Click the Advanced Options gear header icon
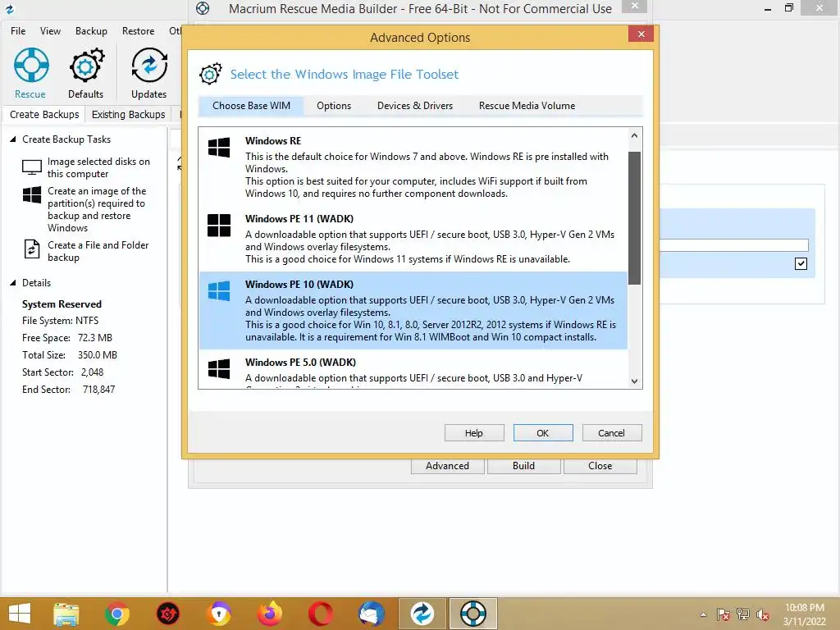Image resolution: width=840 pixels, height=630 pixels. (x=211, y=74)
